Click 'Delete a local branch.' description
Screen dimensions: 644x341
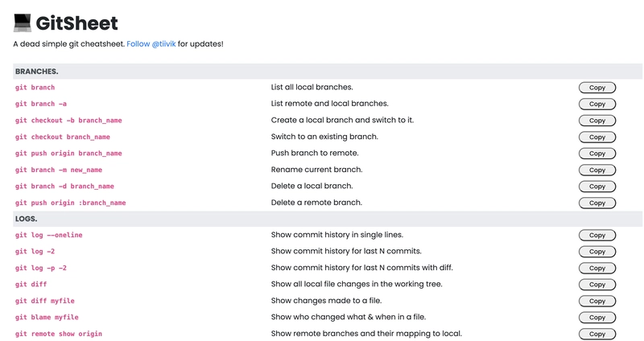(312, 186)
